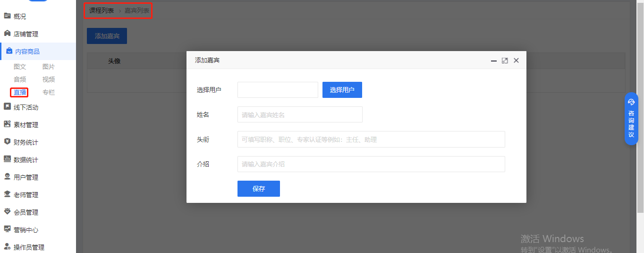644x253 pixels.
Task: Click the 内容商品 shopping bag icon
Action: pos(9,51)
